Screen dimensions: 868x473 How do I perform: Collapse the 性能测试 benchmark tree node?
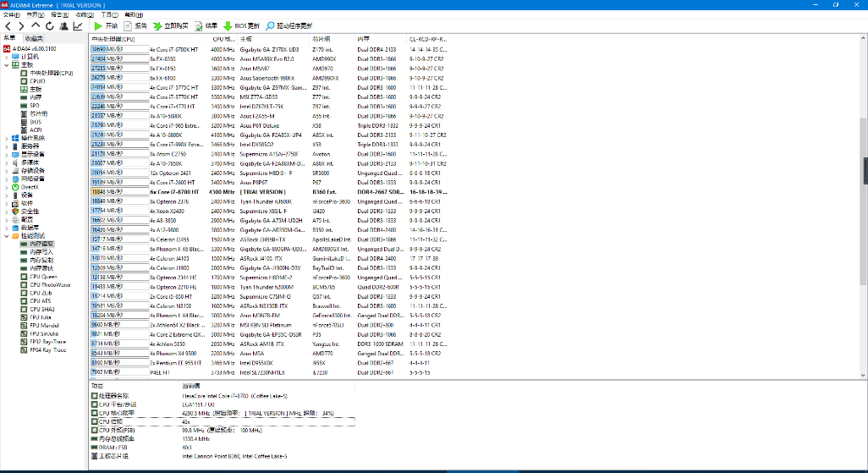pos(7,236)
